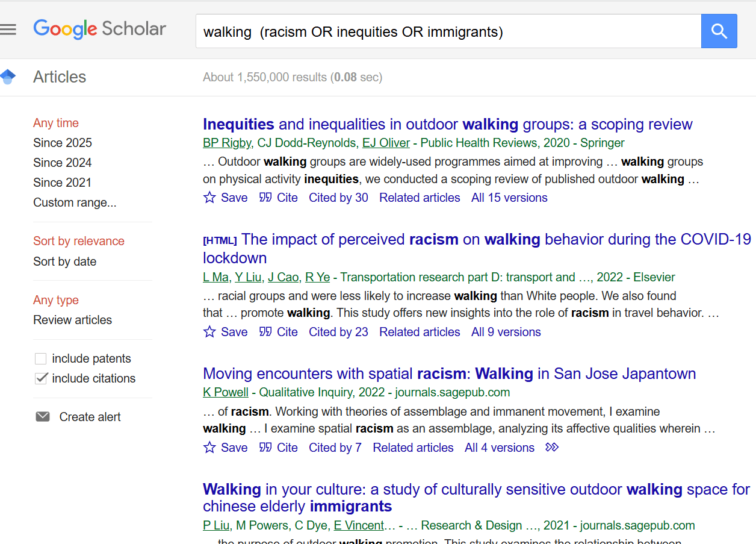Click inside the search query field

[x=421, y=31]
